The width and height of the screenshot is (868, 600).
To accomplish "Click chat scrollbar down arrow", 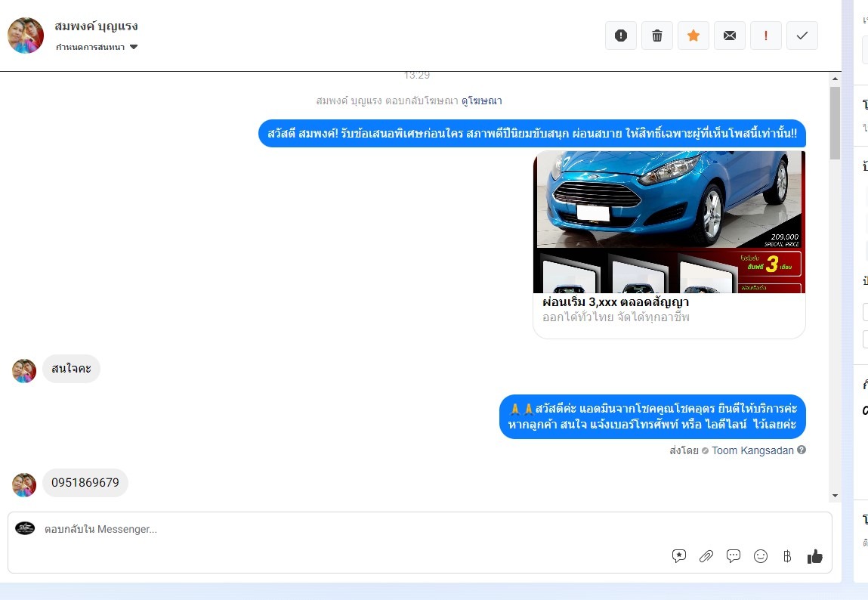I will 835,496.
